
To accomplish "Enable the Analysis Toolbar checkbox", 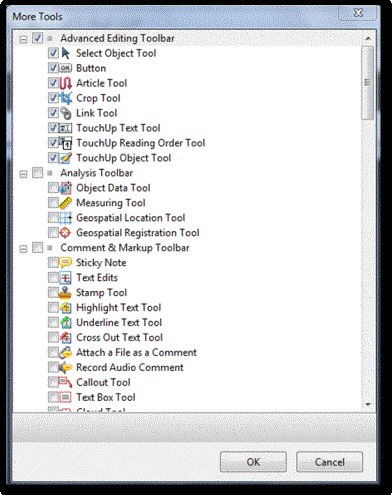I will (38, 173).
